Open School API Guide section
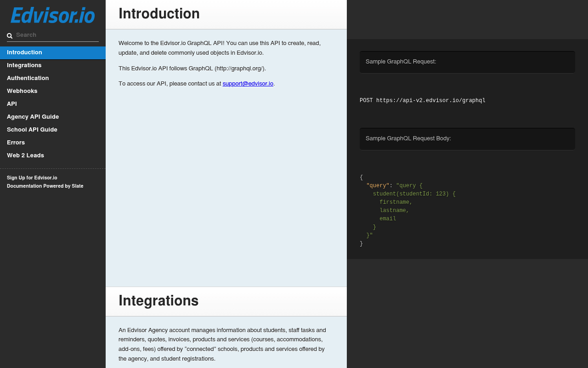588x368 pixels. [x=53, y=130]
